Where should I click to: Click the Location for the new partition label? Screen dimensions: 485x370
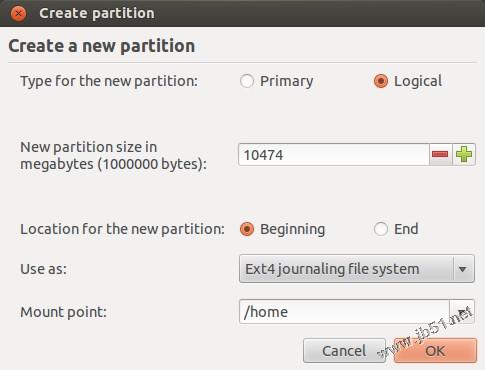point(122,229)
